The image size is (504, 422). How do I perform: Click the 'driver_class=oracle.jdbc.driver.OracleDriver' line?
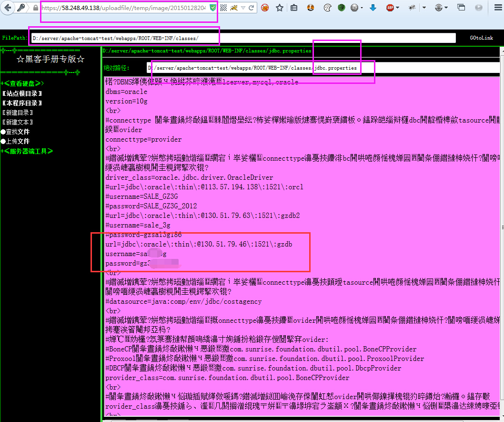pyautogui.click(x=189, y=177)
